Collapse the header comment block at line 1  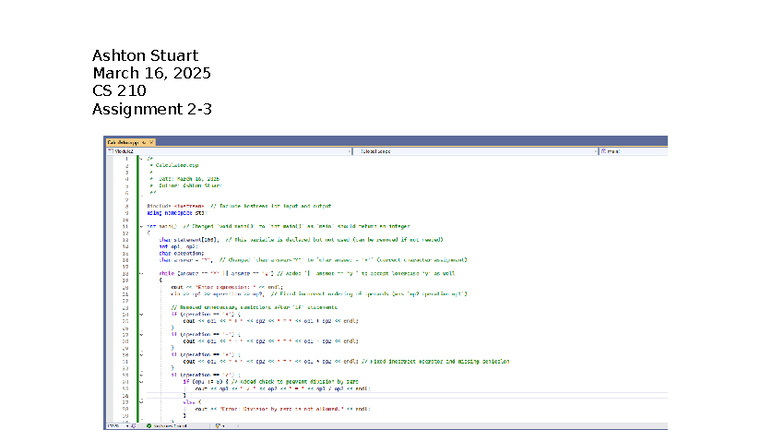tap(140, 158)
